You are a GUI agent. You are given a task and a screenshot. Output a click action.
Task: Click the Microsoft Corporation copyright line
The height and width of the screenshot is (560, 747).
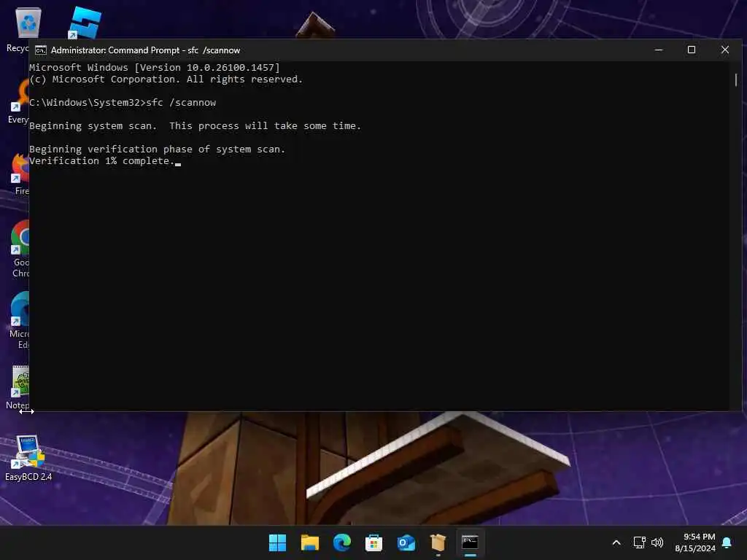[166, 79]
